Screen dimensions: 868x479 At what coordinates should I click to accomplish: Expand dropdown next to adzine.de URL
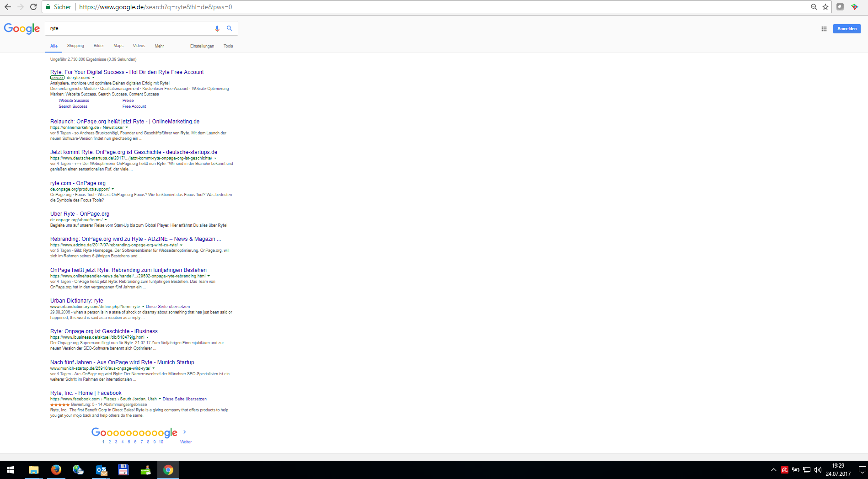pos(181,245)
